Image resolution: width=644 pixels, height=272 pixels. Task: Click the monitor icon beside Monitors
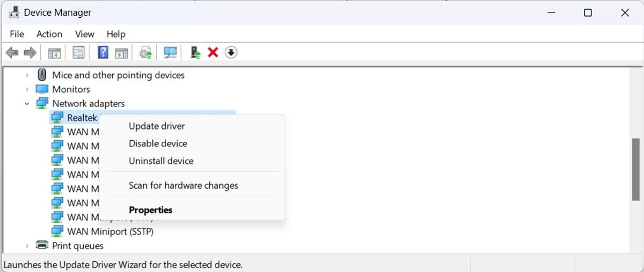click(x=42, y=89)
